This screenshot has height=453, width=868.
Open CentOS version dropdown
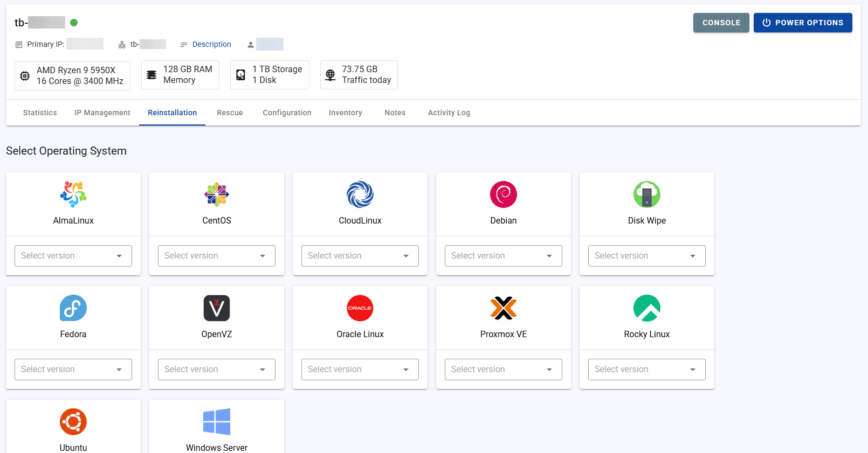click(x=217, y=256)
